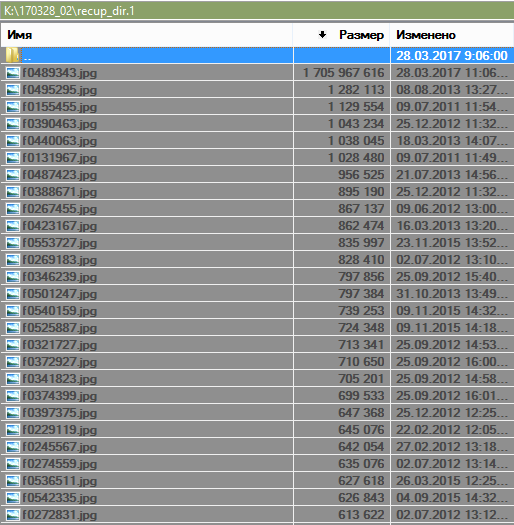
Task: Click the parent folder icon
Action: tap(12, 55)
